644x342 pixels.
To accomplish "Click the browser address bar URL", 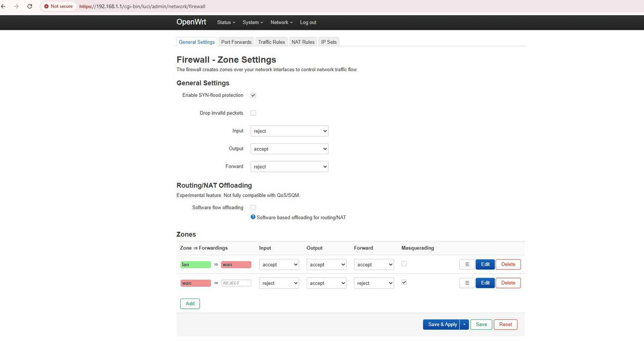I will coord(142,6).
